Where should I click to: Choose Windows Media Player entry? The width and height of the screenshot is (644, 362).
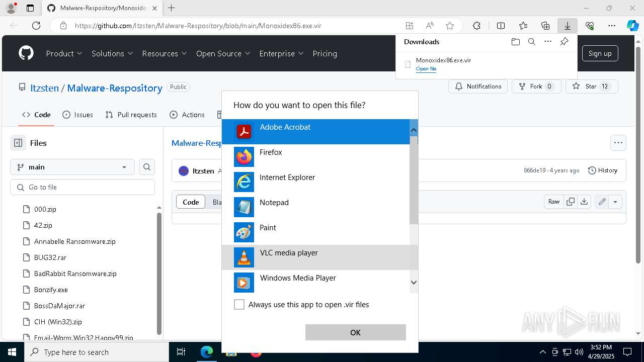[x=316, y=282]
